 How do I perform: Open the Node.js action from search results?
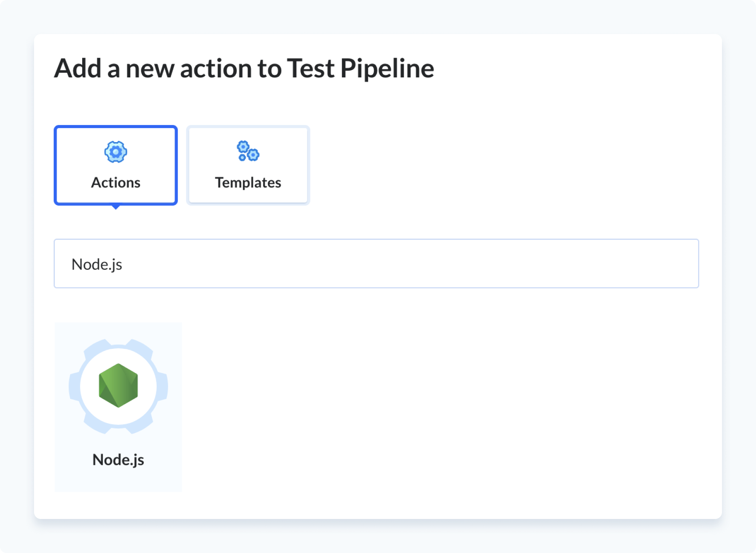tap(118, 406)
